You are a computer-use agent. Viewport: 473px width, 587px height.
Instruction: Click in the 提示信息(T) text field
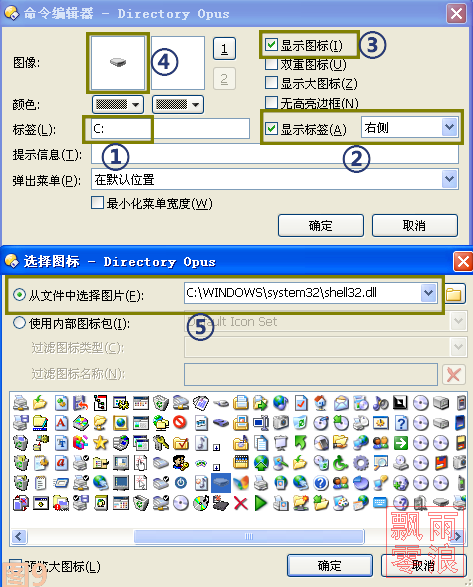click(x=275, y=154)
